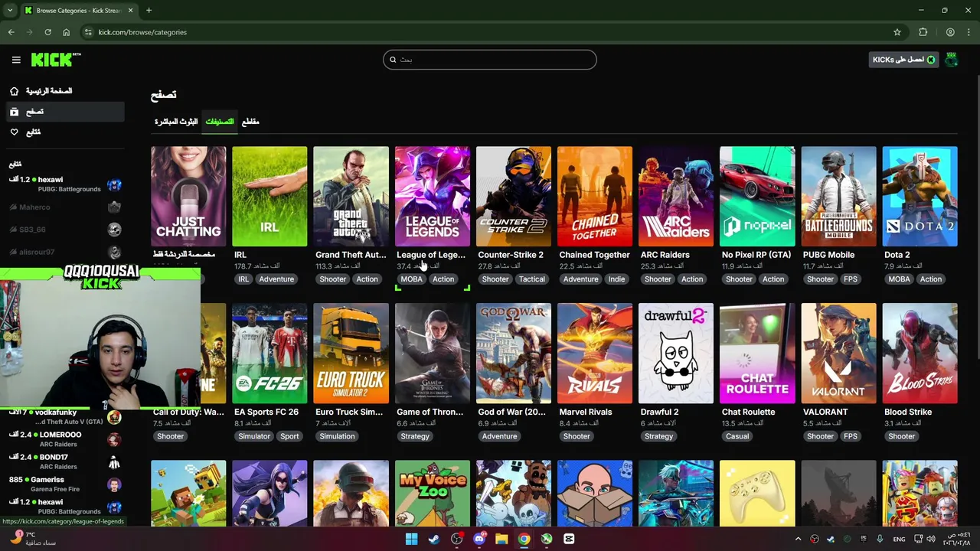Viewport: 980px width, 551px height.
Task: Reload the page with the refresh icon
Action: tap(47, 32)
